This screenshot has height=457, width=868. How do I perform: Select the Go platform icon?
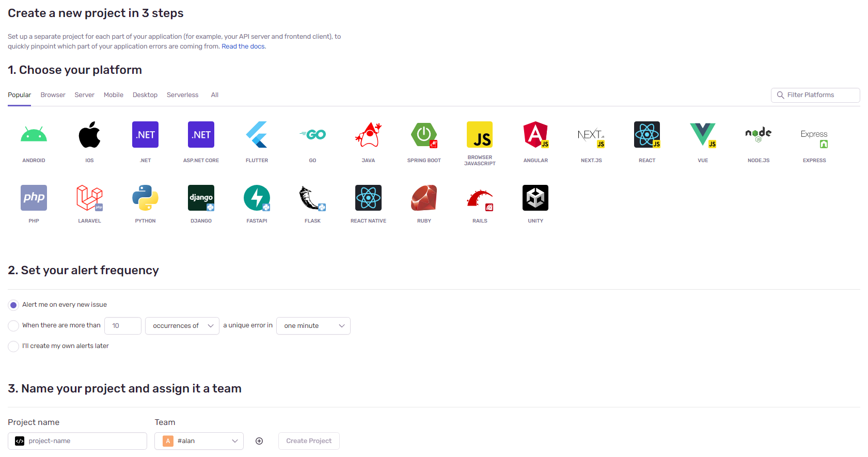pyautogui.click(x=312, y=135)
